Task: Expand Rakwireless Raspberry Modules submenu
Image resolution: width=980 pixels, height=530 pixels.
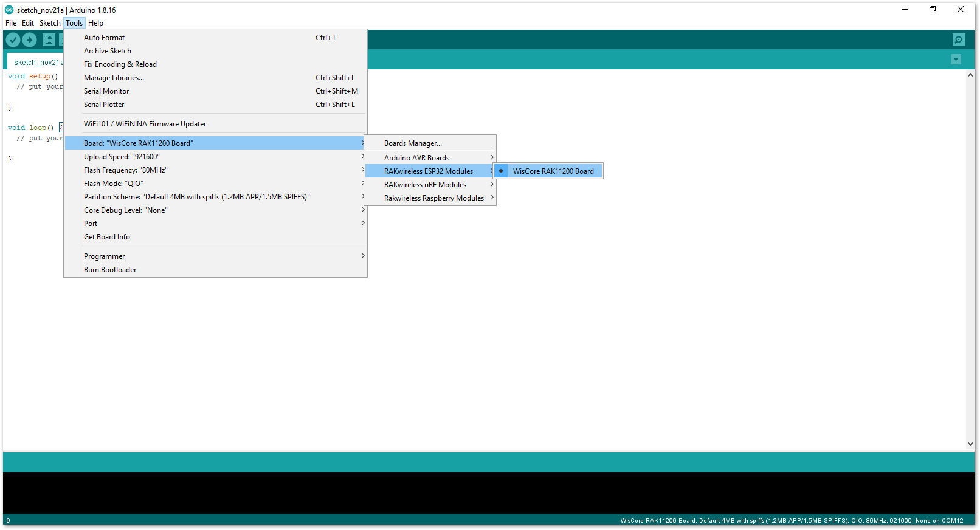Action: click(430, 198)
